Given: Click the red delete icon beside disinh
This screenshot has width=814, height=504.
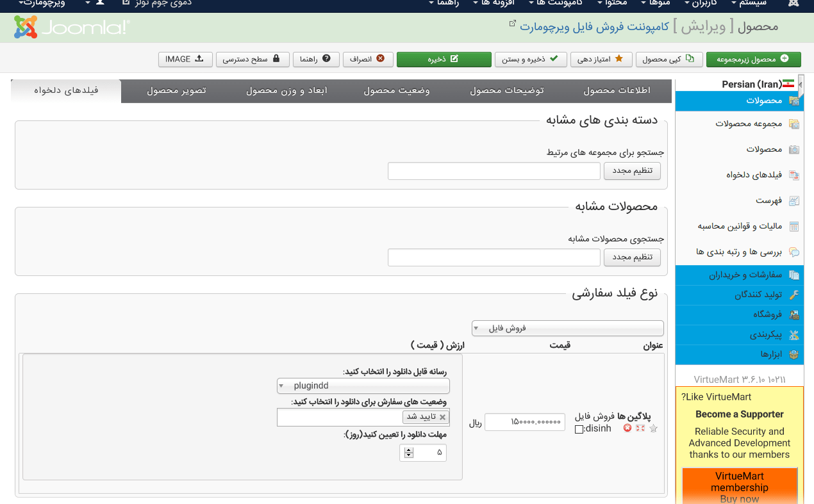Looking at the screenshot, I should coord(627,428).
